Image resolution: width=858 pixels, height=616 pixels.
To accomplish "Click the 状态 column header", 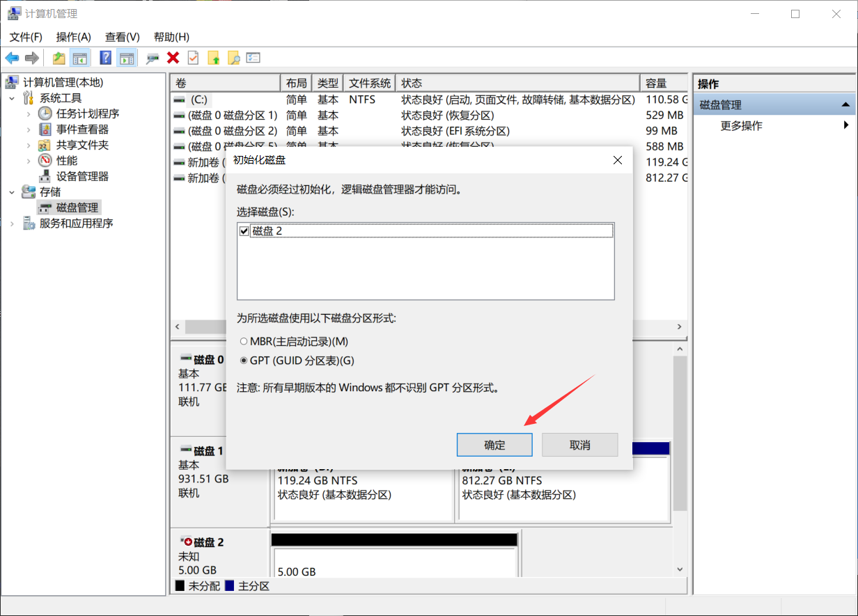I will point(518,84).
